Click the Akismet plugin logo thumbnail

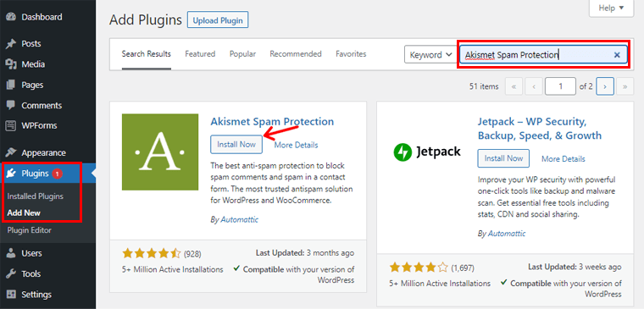tap(160, 152)
